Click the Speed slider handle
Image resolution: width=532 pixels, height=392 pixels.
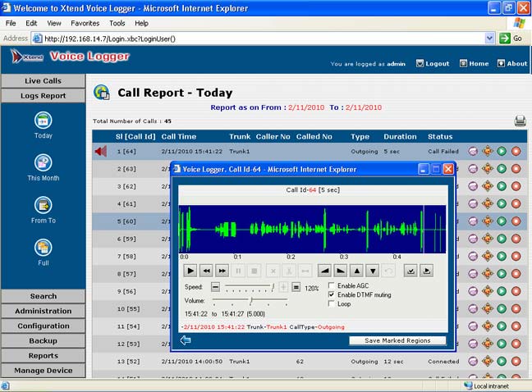(x=273, y=287)
